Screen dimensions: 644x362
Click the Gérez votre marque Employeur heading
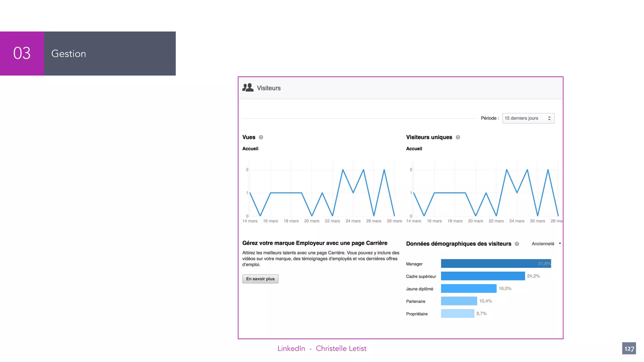coord(314,243)
